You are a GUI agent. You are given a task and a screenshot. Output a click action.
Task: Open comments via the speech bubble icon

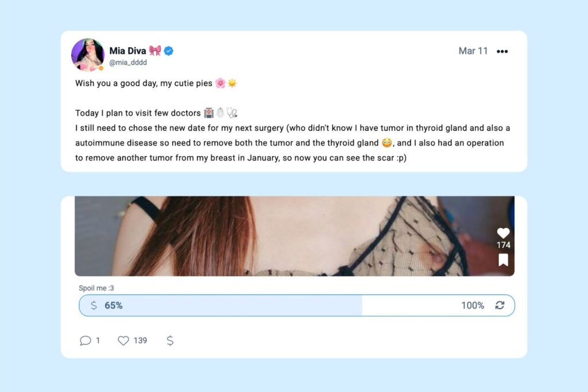(86, 340)
